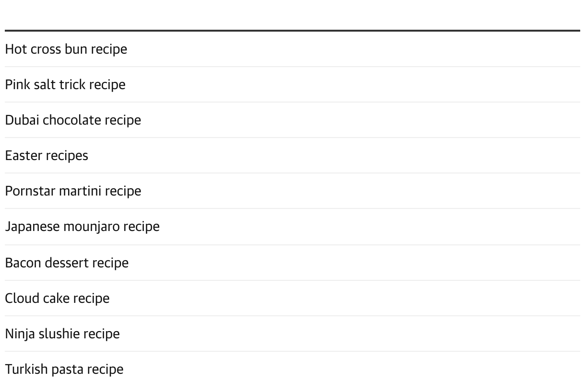Select the Turkish pasta recipe link
Image resolution: width=585 pixels, height=392 pixels.
(64, 369)
